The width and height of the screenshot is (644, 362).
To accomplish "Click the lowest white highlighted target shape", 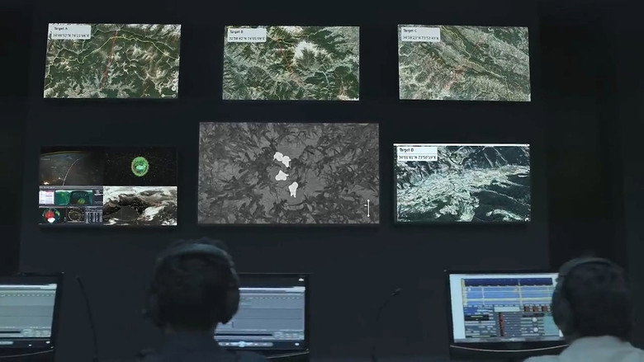I will pos(293,189).
